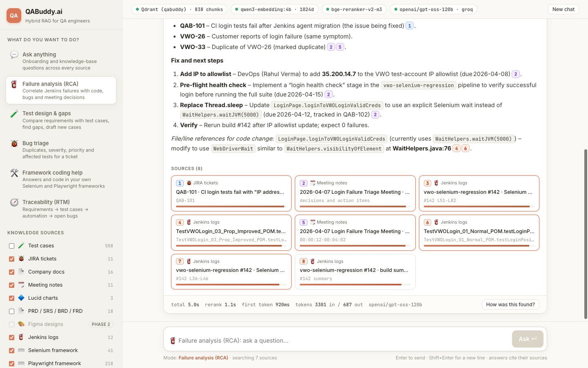
Task: Click the How was this found? button
Action: (510, 305)
